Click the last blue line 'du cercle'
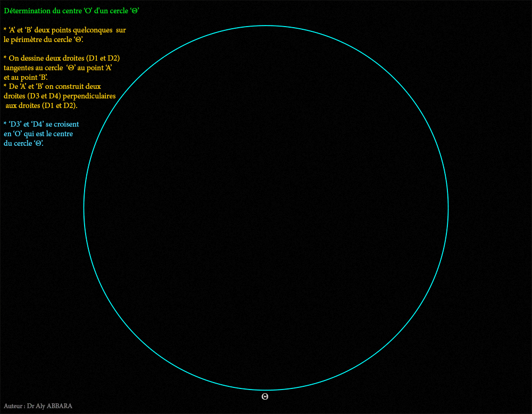 23,143
